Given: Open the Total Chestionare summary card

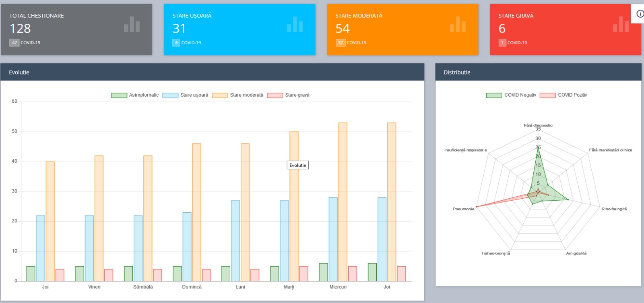Looking at the screenshot, I should point(76,29).
